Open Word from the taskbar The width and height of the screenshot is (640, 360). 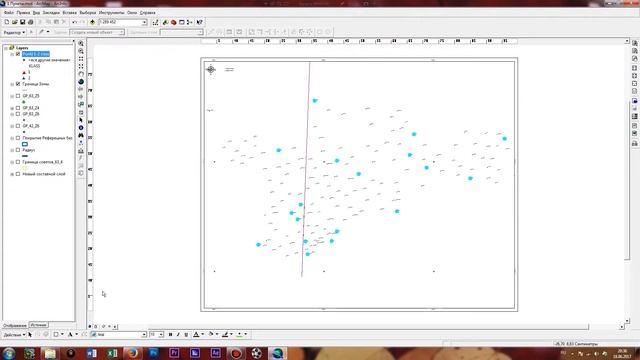(x=91, y=353)
